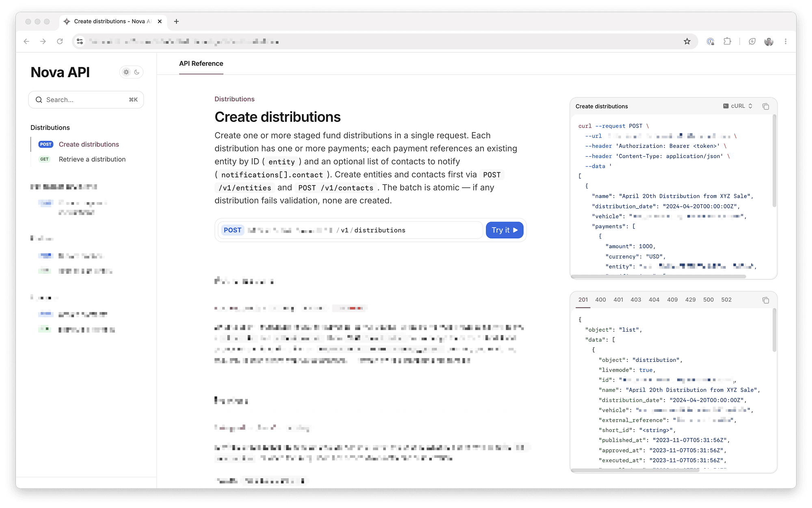This screenshot has height=508, width=812.
Task: Copy the response example code
Action: [x=766, y=300]
